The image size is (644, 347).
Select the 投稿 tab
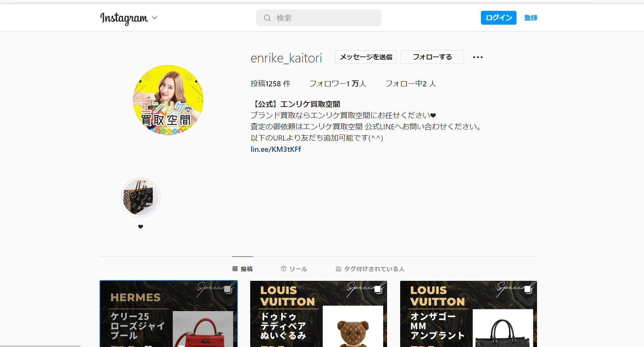[242, 269]
